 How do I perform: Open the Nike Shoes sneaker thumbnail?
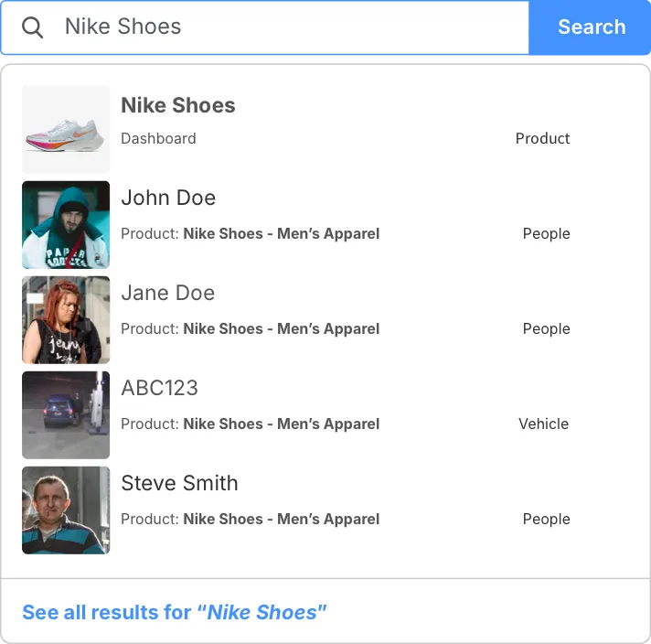66,129
